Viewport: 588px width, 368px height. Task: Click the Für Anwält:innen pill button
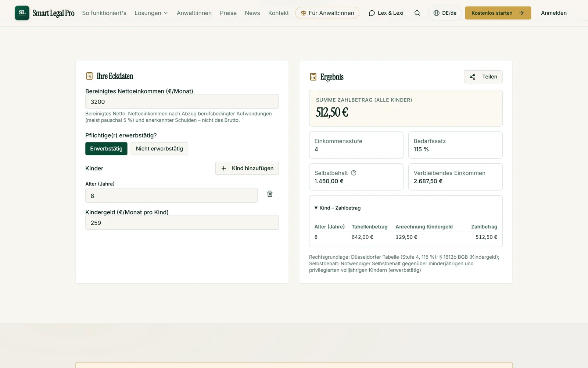click(x=327, y=13)
